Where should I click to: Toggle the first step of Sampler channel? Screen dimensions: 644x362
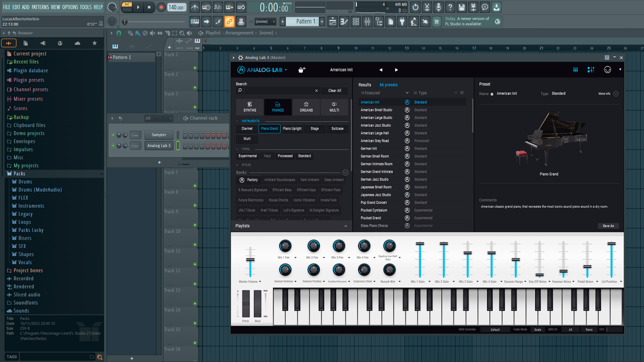tap(185, 135)
